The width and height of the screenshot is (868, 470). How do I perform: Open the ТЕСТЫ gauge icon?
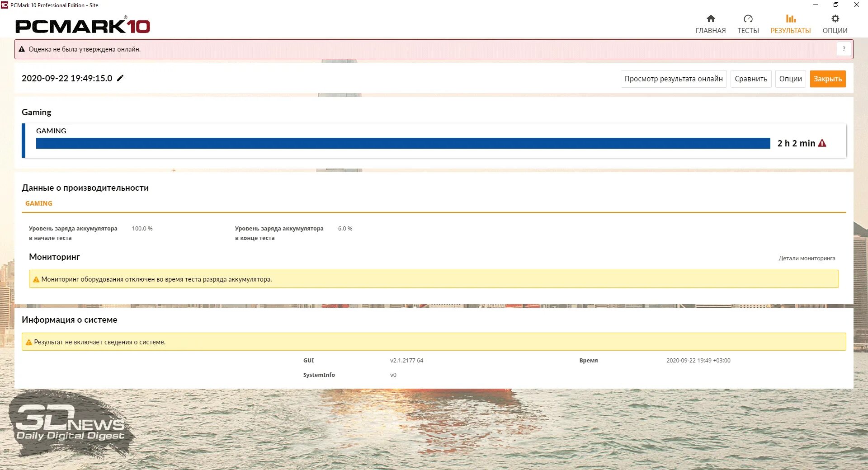point(748,19)
